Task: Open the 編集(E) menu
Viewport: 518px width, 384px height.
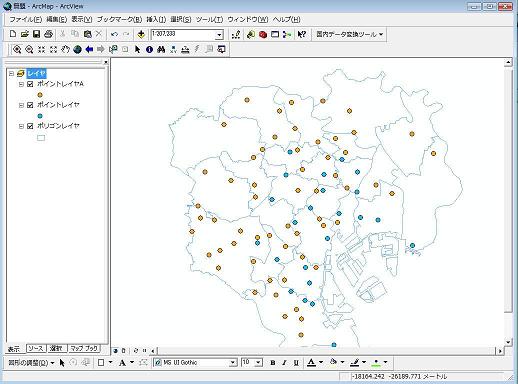Action: tap(56, 19)
